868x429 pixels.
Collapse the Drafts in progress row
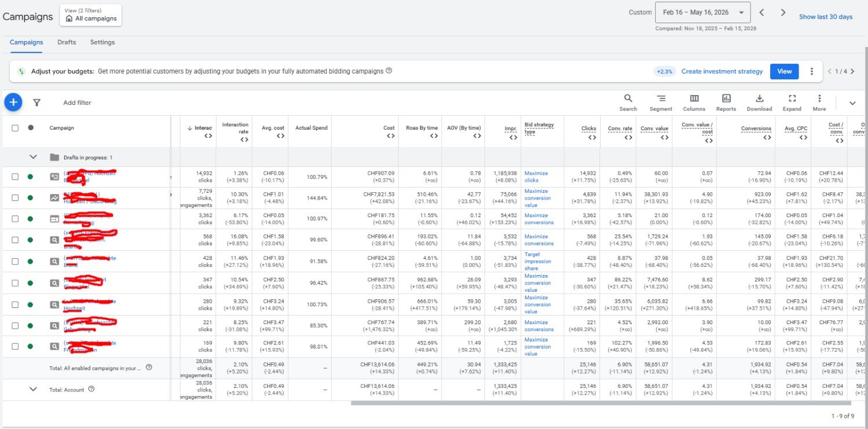coord(33,157)
